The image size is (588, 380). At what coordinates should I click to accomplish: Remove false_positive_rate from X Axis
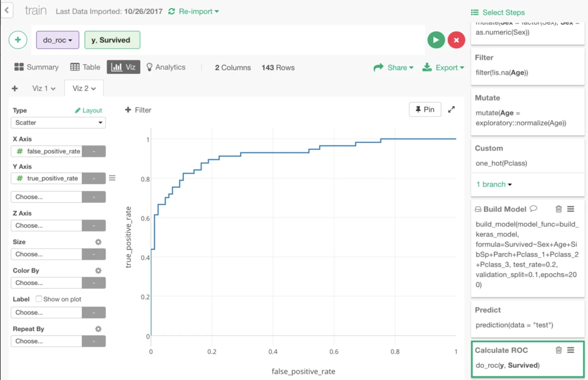[x=94, y=151]
